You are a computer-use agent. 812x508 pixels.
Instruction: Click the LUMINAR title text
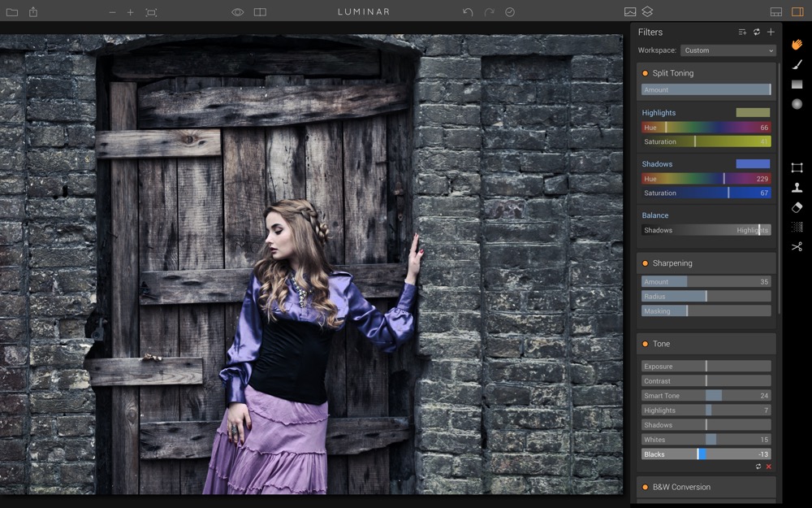click(x=364, y=12)
